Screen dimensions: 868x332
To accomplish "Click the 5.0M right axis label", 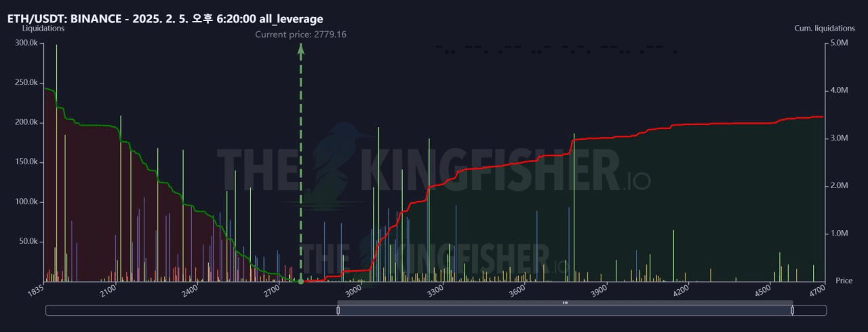I will tap(840, 43).
